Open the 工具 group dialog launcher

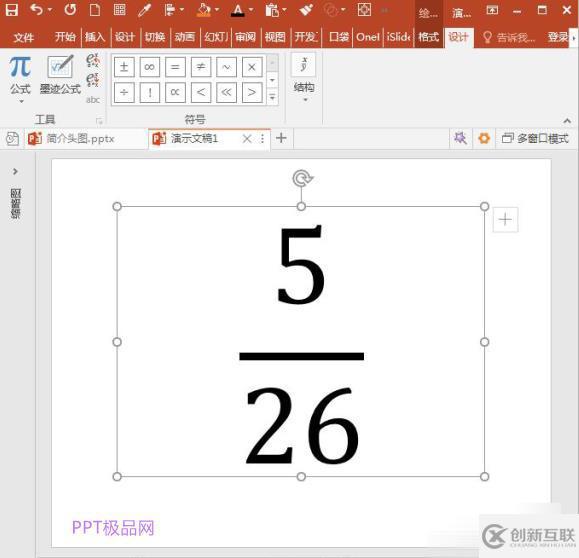tap(99, 120)
